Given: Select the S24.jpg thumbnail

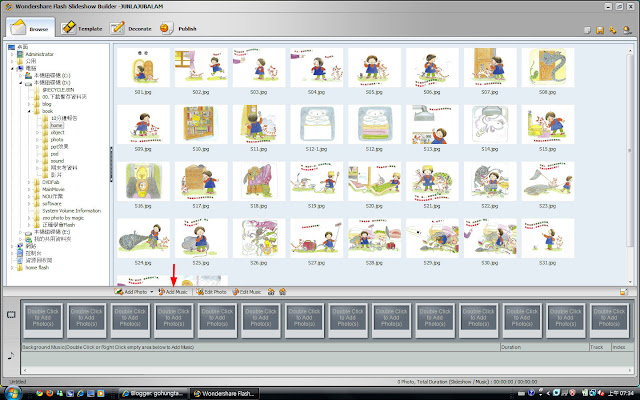Looking at the screenshot, I should coord(143,238).
